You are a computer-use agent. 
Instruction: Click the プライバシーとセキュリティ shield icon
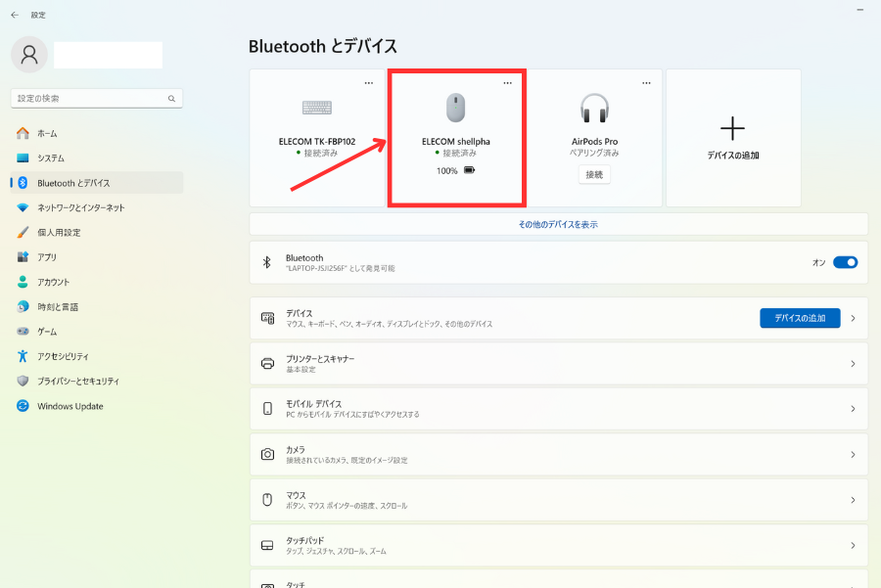pyautogui.click(x=23, y=381)
